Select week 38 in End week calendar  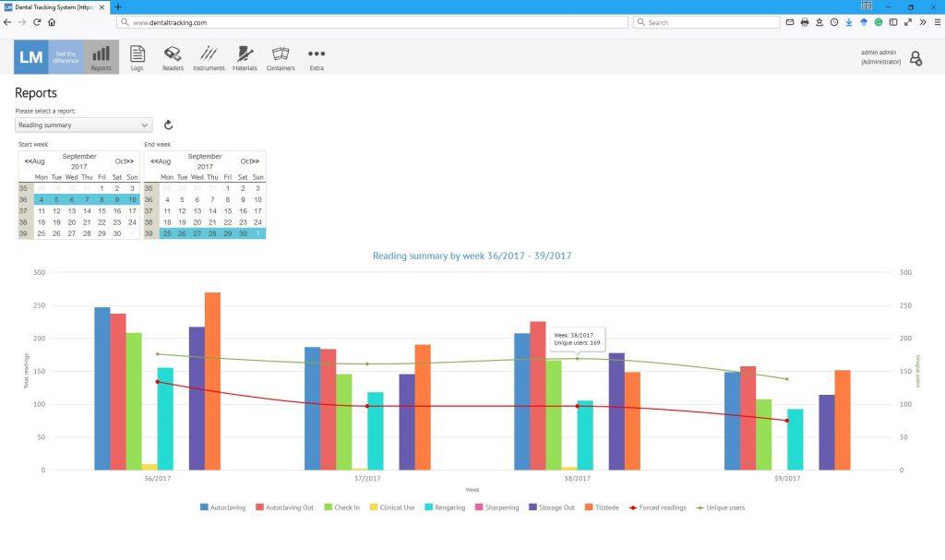coord(151,222)
